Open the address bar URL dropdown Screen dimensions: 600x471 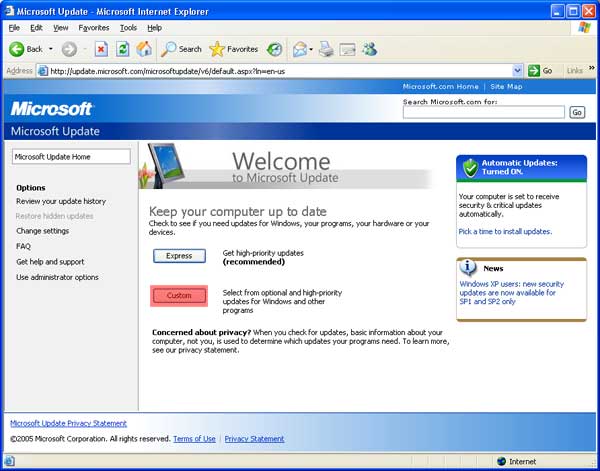click(x=517, y=71)
